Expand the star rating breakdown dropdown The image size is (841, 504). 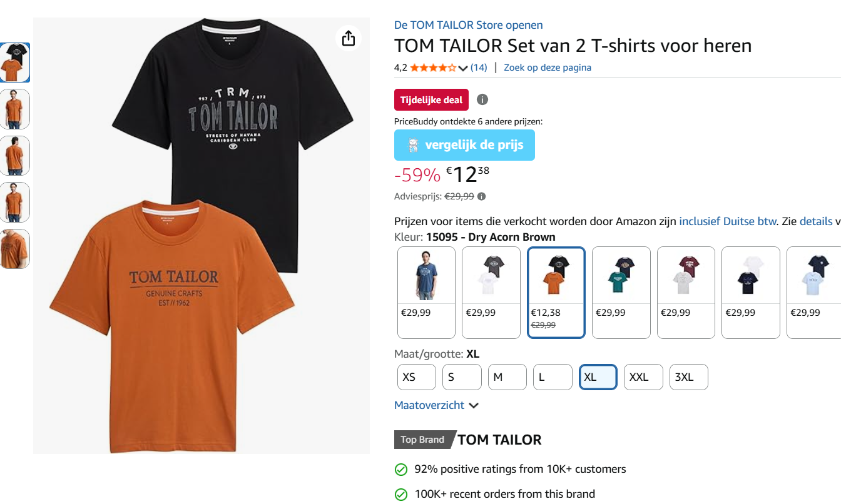pyautogui.click(x=462, y=67)
